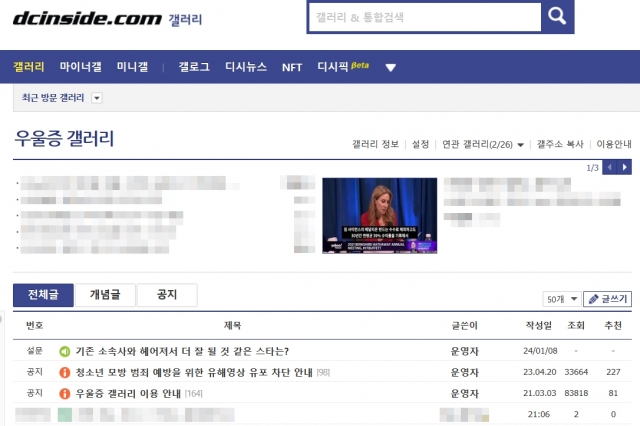Expand the navigation bar more triangle
The width and height of the screenshot is (640, 426).
tap(391, 67)
